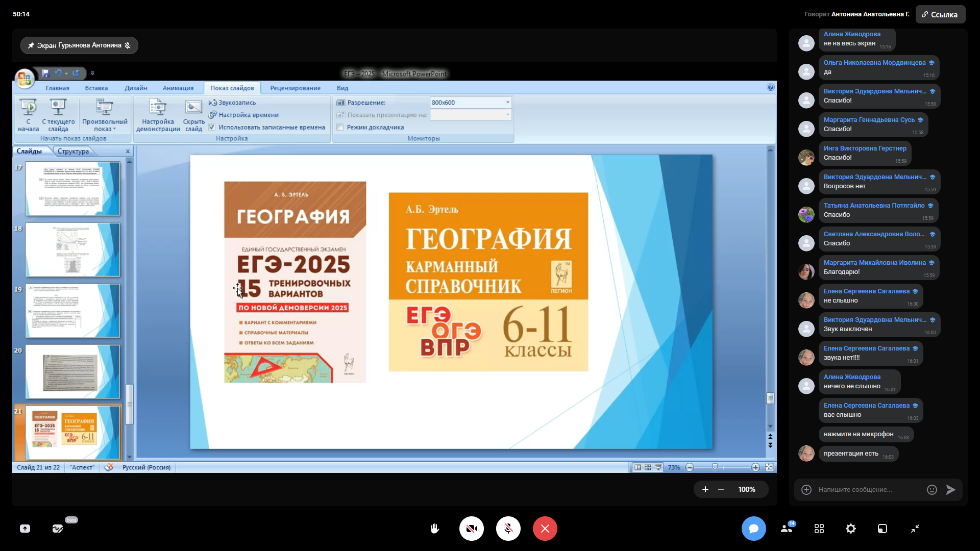Toggle Использовать записанные времена checkbox
The image size is (980, 551).
[212, 127]
